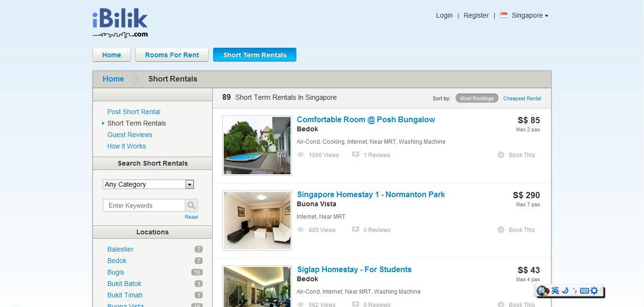Viewport: 644px width, 307px height.
Task: Open the Any Category dropdown
Action: coord(148,184)
